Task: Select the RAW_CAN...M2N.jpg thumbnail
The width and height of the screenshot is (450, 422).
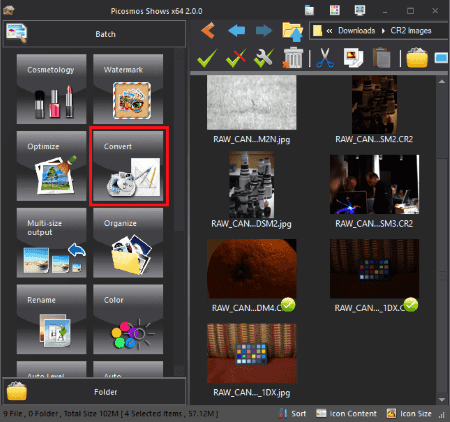Action: pos(252,102)
